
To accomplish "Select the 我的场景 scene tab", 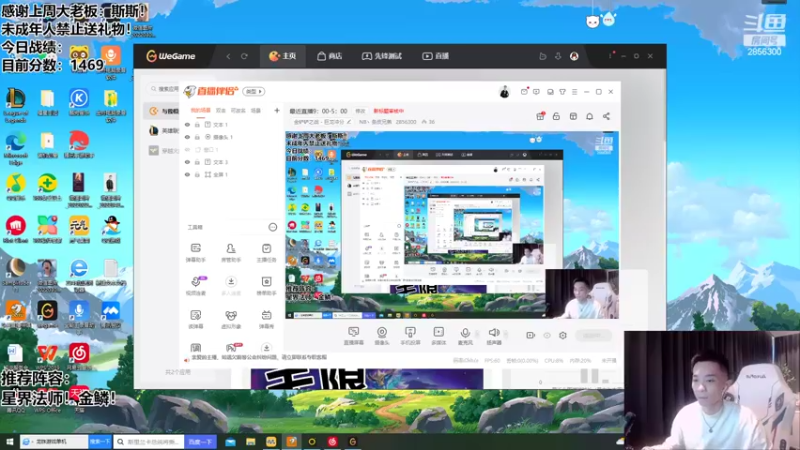I will (x=200, y=110).
